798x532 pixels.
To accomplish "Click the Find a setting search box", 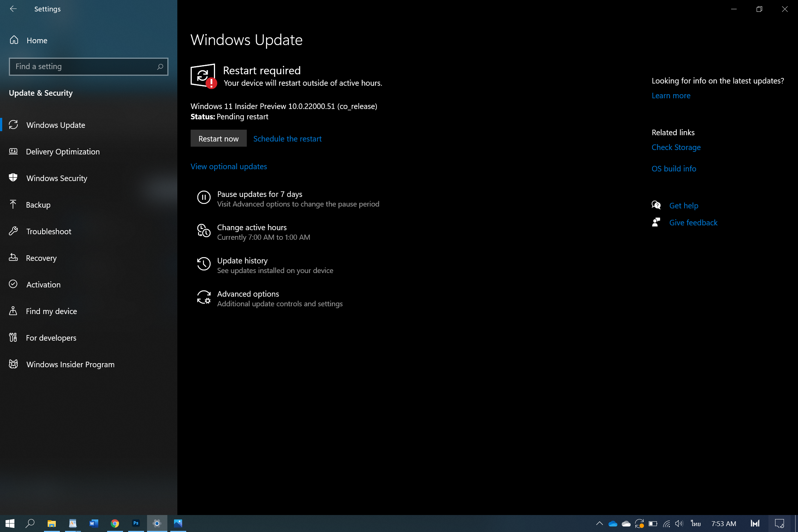I will point(89,66).
